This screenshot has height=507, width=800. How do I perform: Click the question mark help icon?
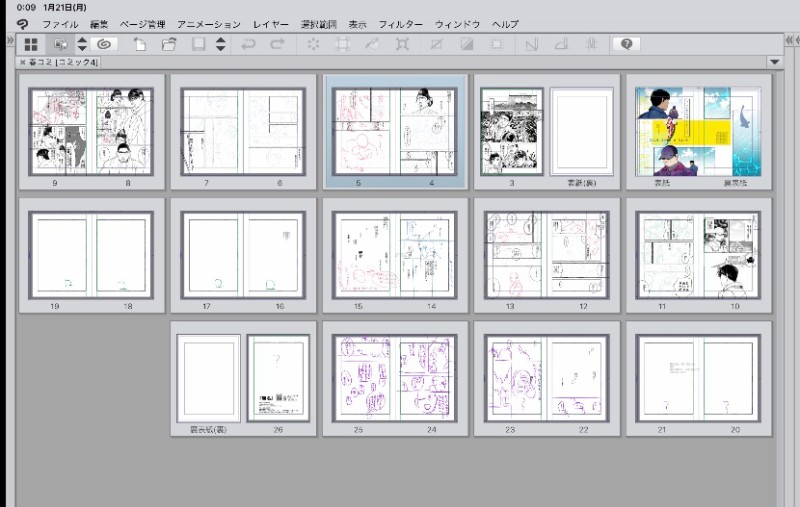click(627, 44)
